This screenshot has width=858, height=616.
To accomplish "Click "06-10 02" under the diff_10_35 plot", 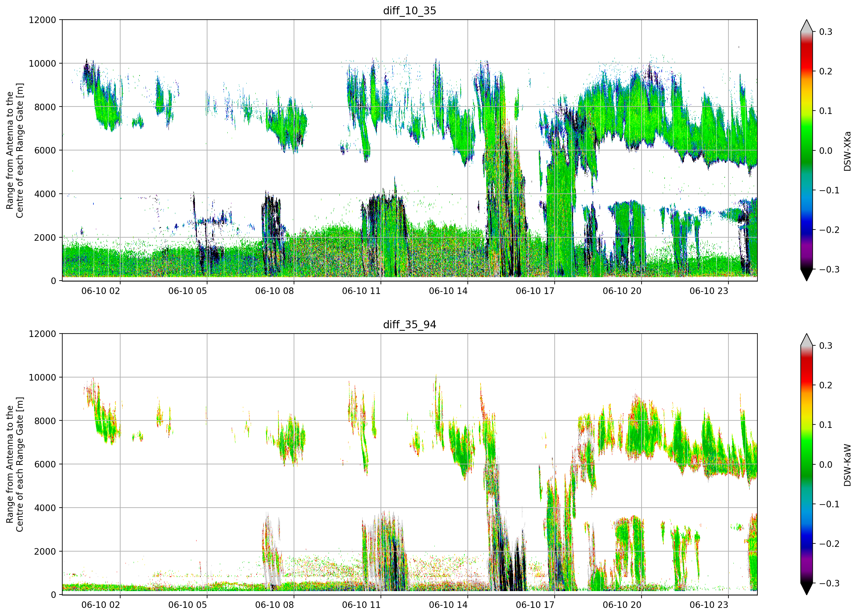I will [x=101, y=291].
